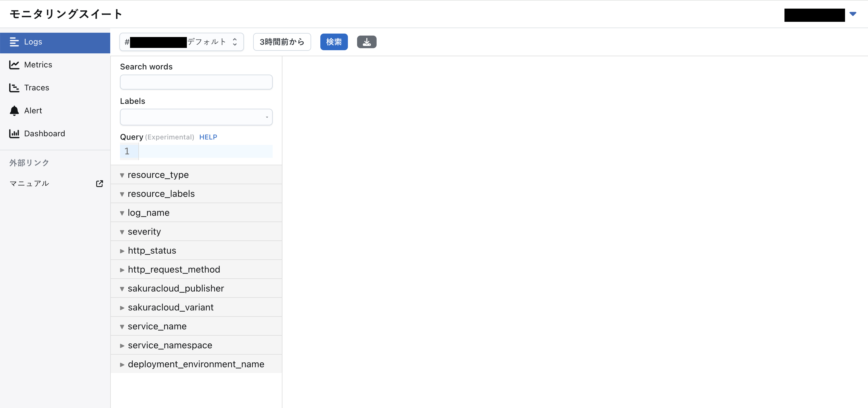Click the download logs icon button
Image resolution: width=868 pixels, height=408 pixels.
tap(367, 42)
